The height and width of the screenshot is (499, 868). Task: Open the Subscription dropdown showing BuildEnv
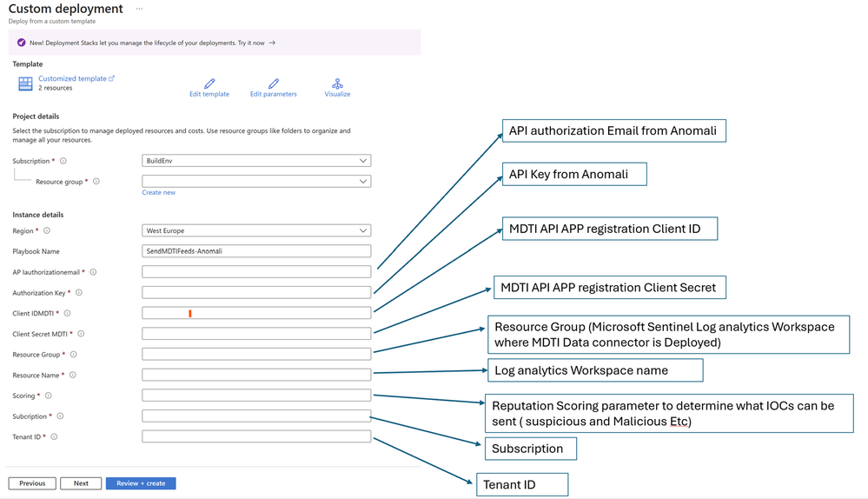[256, 161]
